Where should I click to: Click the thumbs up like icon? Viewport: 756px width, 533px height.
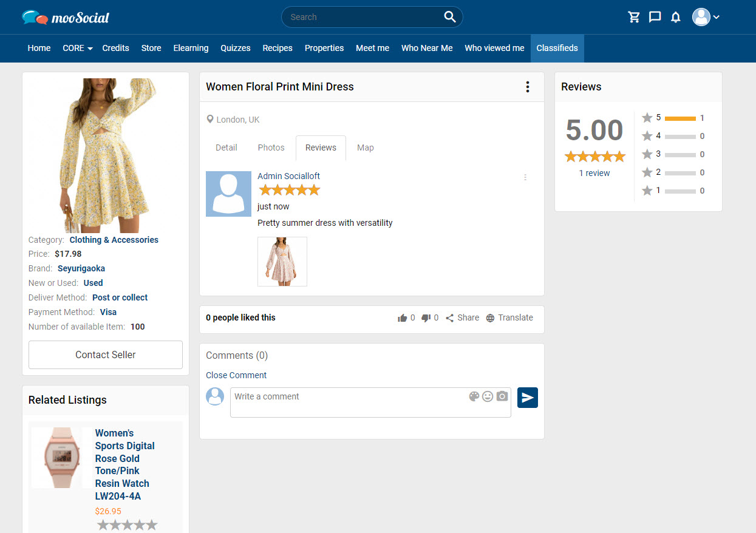[x=402, y=318]
